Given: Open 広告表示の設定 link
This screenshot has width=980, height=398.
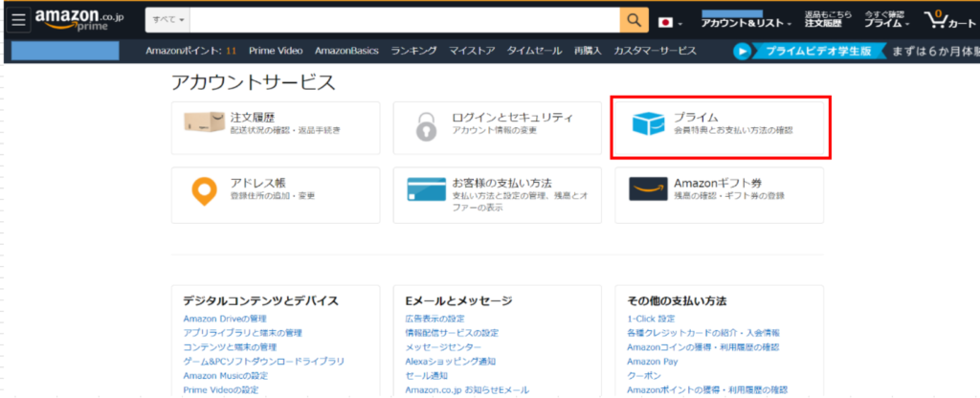Looking at the screenshot, I should 435,319.
